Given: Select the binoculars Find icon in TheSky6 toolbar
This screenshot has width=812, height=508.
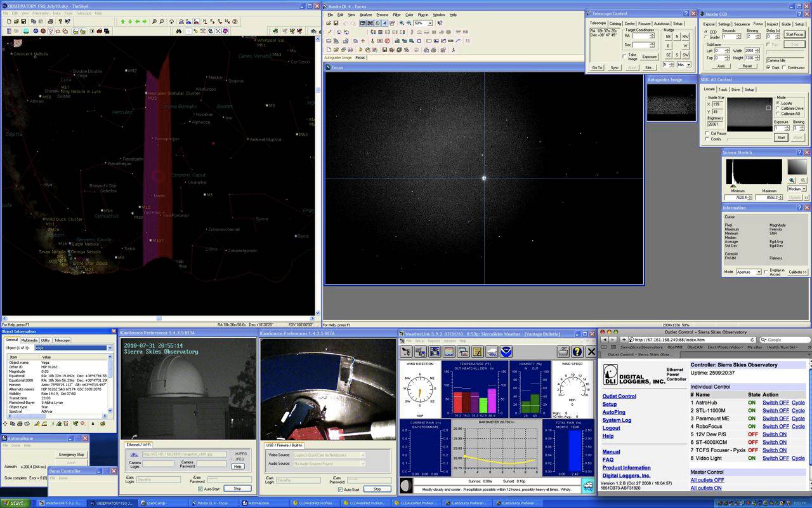Looking at the screenshot, I should [178, 30].
